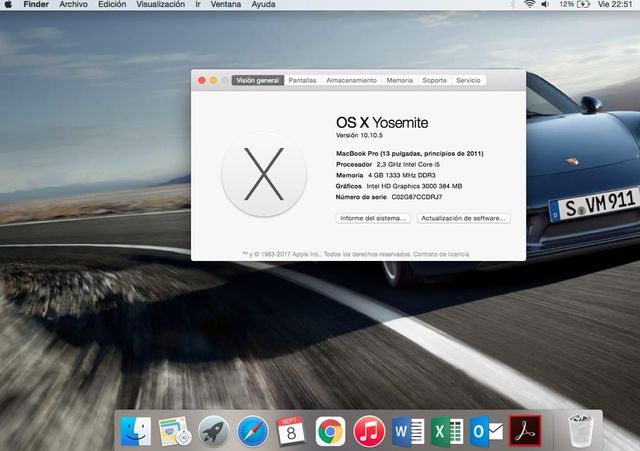
Task: Open the volume control icon
Action: (x=545, y=4)
